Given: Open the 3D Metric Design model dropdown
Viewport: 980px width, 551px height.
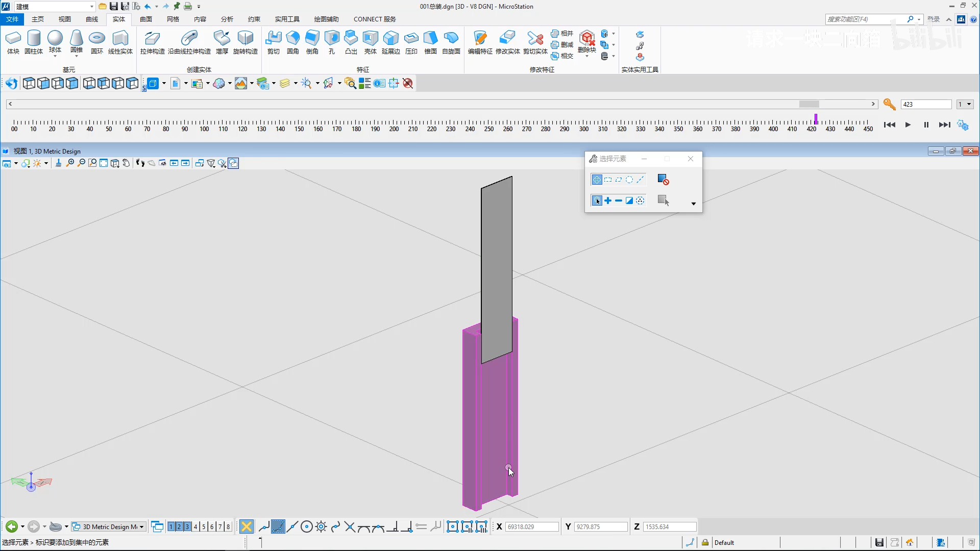Looking at the screenshot, I should click(141, 527).
